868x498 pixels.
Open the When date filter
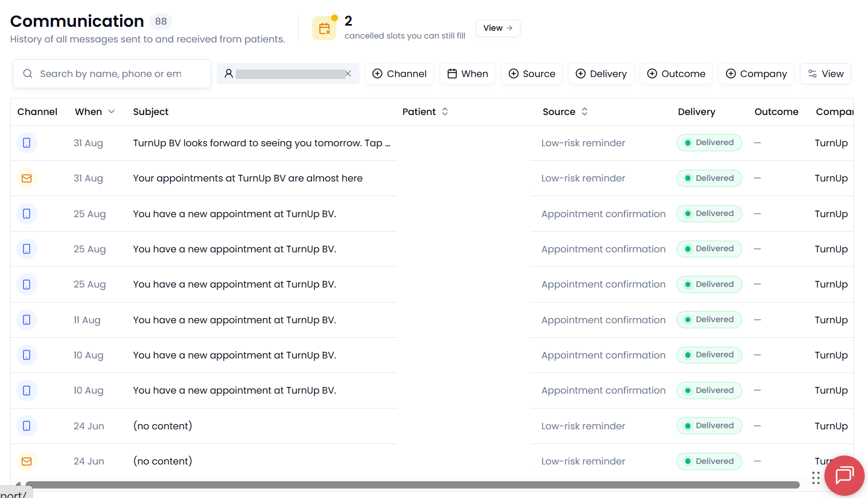[x=468, y=74]
